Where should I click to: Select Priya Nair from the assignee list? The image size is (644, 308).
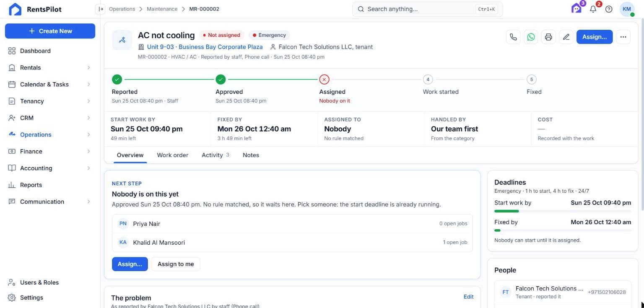pos(292,224)
